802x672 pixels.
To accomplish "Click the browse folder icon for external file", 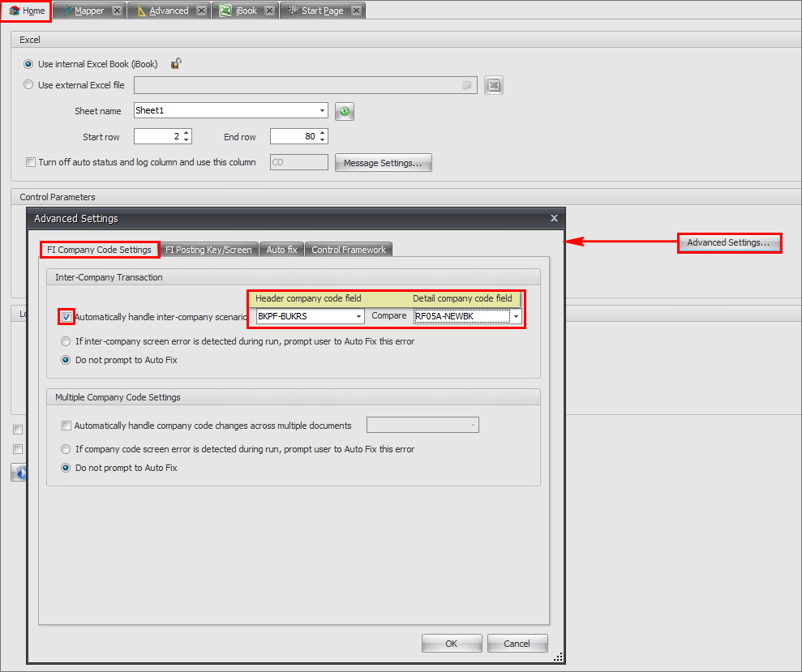I will click(467, 85).
